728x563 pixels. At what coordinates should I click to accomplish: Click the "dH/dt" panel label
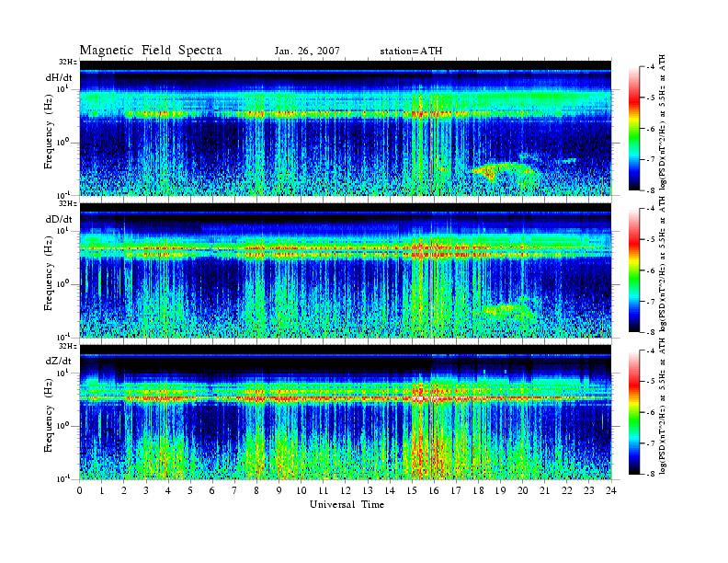click(x=59, y=77)
